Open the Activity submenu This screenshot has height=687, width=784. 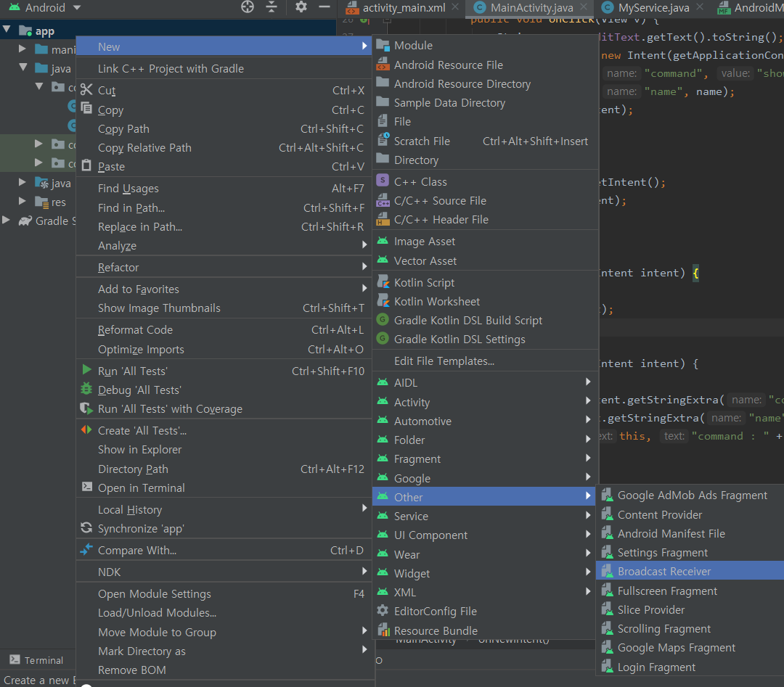point(484,402)
